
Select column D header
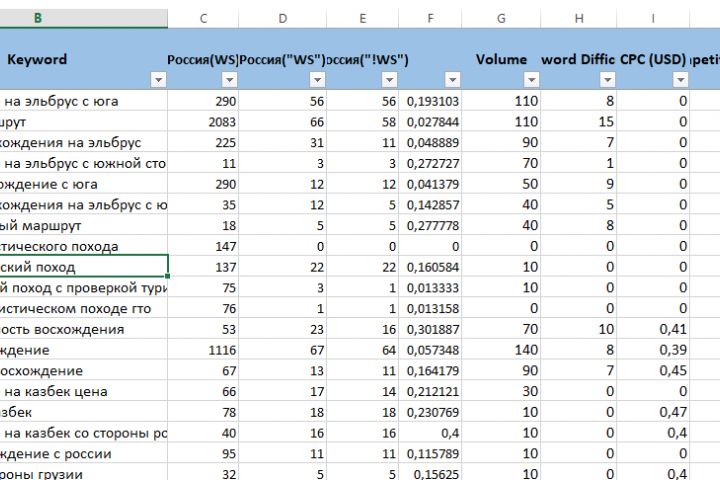(x=283, y=18)
